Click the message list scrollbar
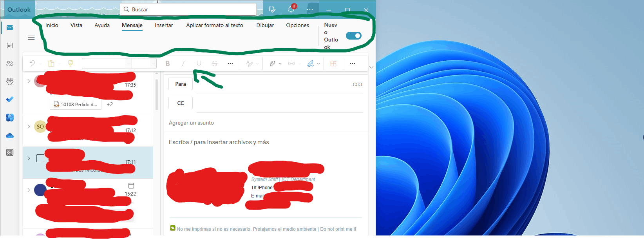644x239 pixels. click(157, 94)
